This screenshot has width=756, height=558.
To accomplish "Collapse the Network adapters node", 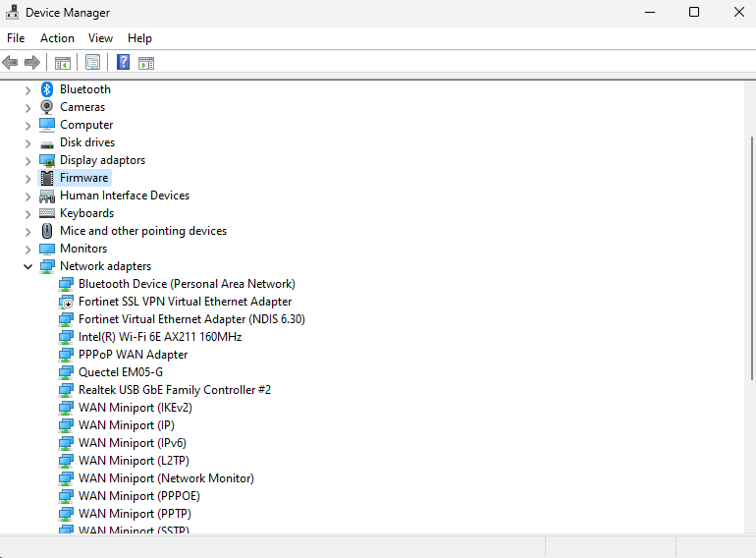I will tap(27, 266).
